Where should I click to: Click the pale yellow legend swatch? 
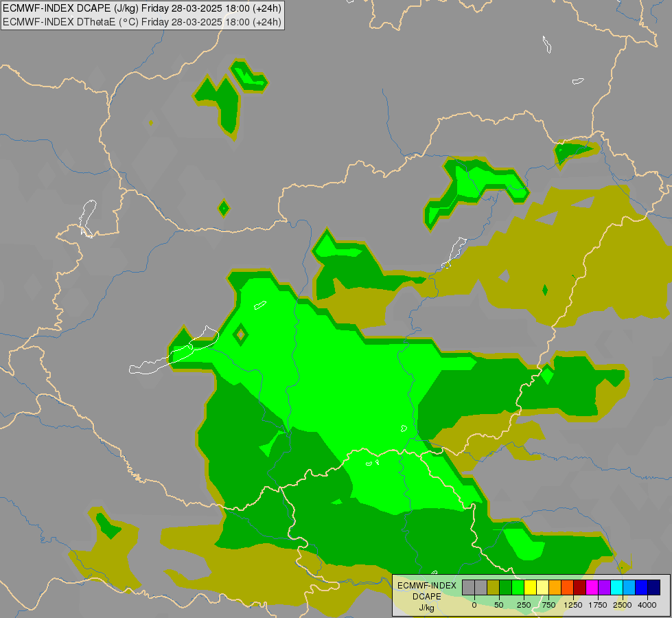[x=542, y=587]
